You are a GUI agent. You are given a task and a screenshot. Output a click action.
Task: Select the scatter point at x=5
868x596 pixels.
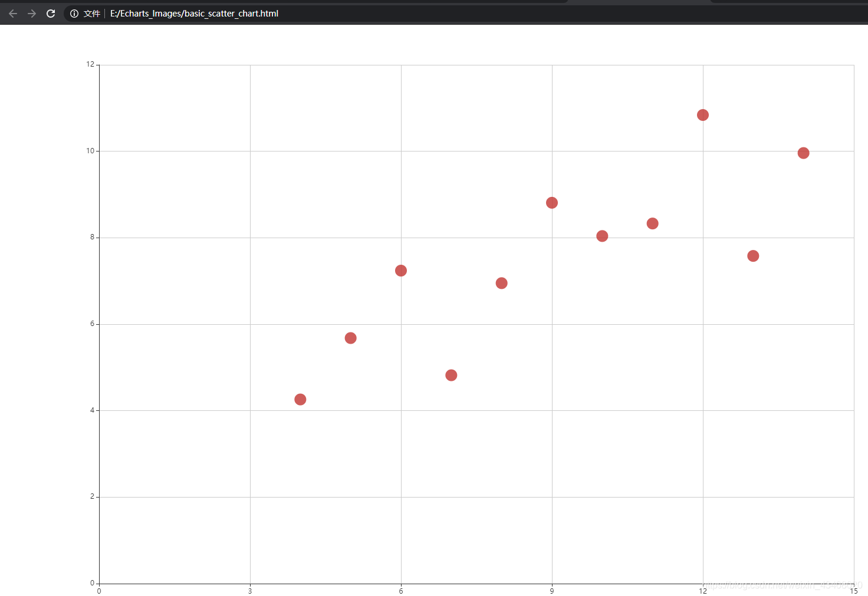350,338
